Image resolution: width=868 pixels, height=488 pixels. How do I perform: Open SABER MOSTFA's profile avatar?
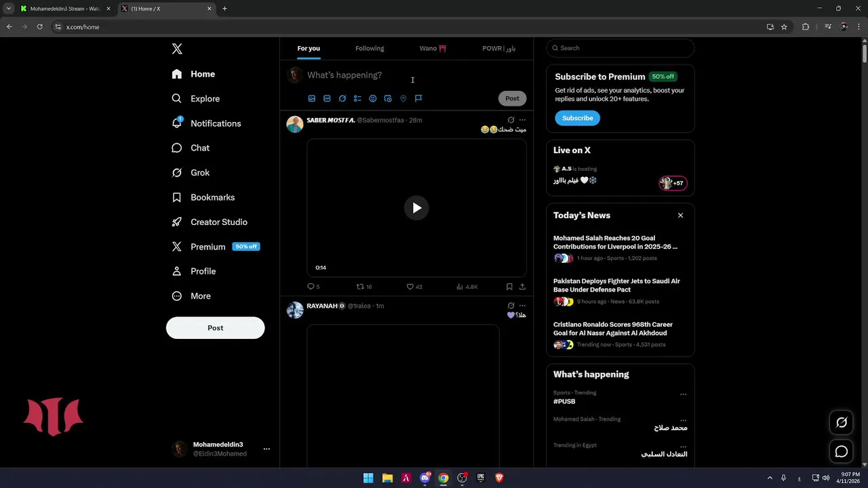click(x=295, y=124)
